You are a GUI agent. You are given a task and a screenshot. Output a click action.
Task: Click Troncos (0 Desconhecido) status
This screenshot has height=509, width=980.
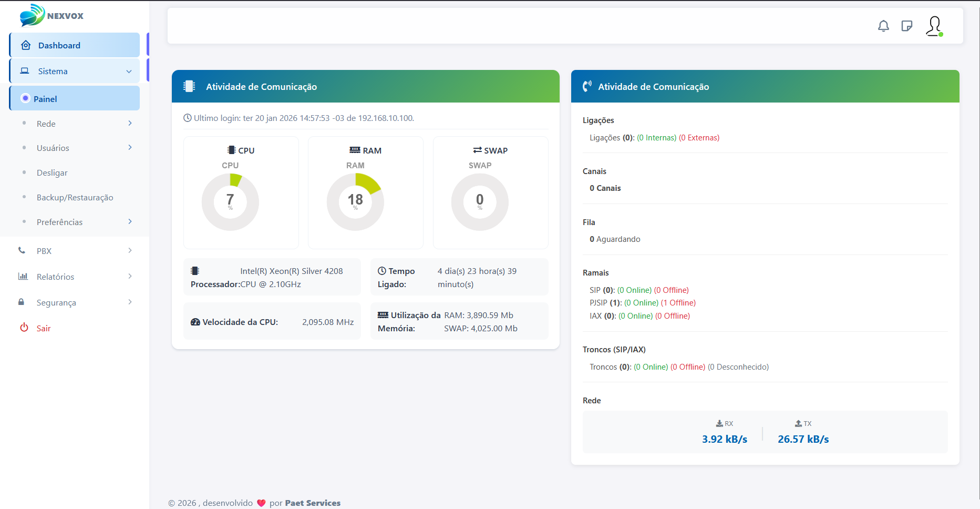tap(738, 367)
